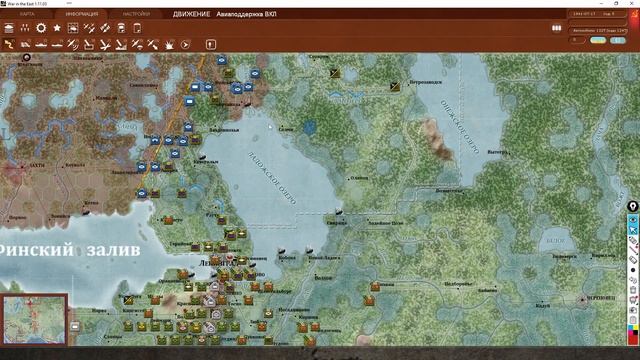This screenshot has height=360, width=640.
Task: Pick the cyan color swatch
Action: pyautogui.click(x=631, y=328)
